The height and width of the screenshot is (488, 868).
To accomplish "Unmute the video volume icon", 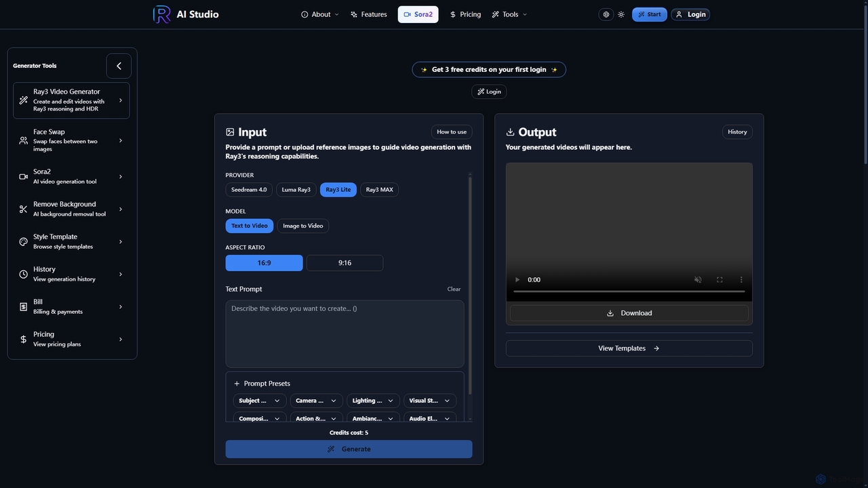I will pos(698,279).
